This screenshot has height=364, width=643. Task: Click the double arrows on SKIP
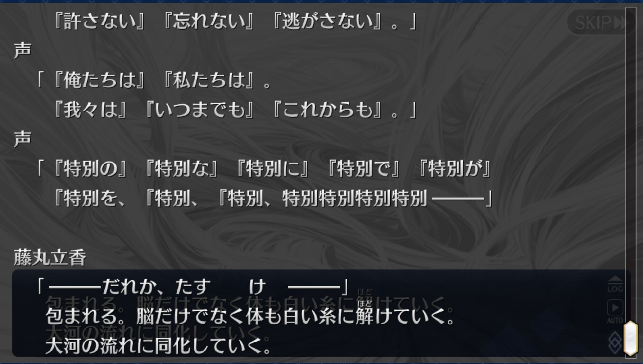(x=621, y=23)
